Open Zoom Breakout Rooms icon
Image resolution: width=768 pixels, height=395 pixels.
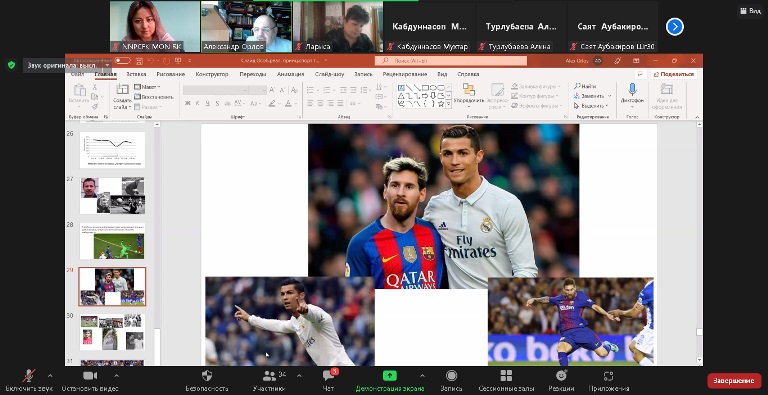(506, 376)
